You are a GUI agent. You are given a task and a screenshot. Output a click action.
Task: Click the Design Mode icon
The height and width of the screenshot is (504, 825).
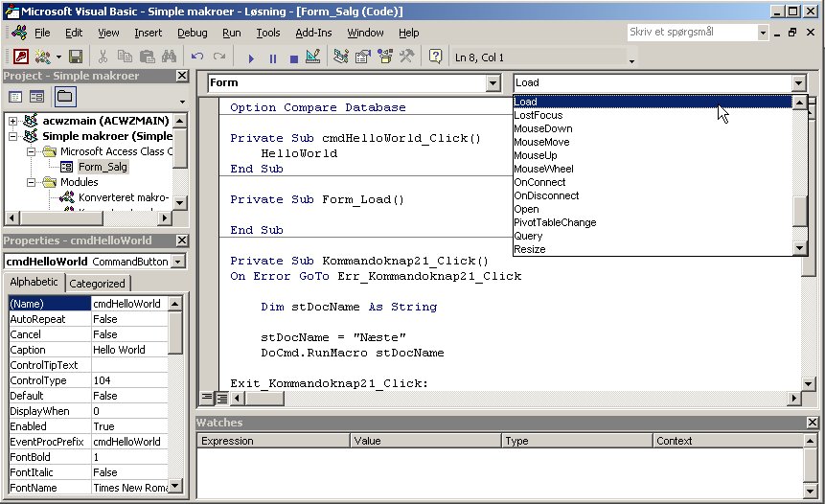pos(311,57)
